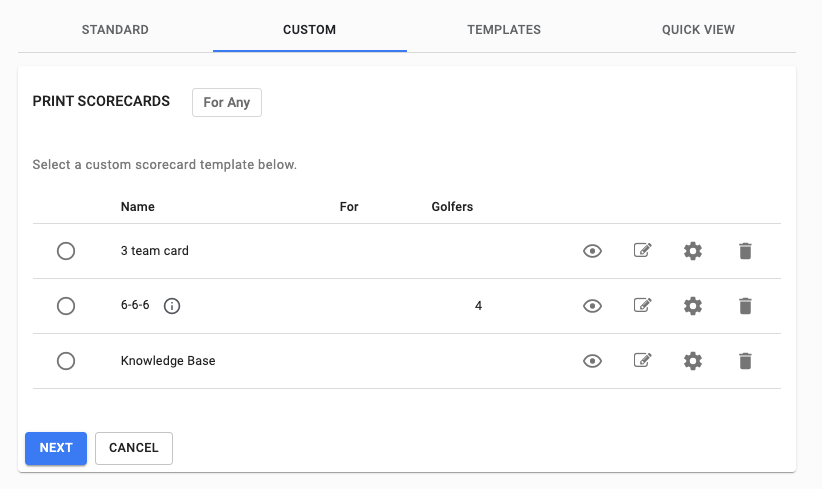The image size is (822, 489).
Task: Click the Name column header
Action: click(x=137, y=207)
